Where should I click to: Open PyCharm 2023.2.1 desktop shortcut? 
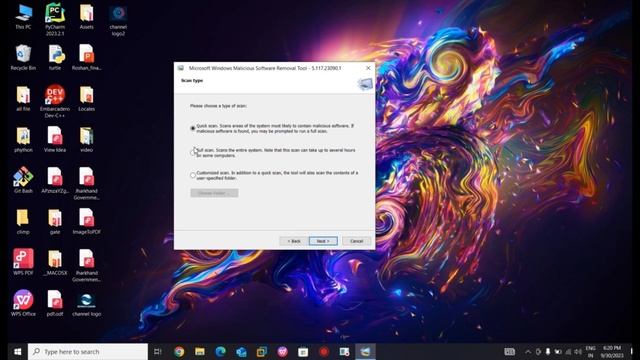(x=55, y=19)
